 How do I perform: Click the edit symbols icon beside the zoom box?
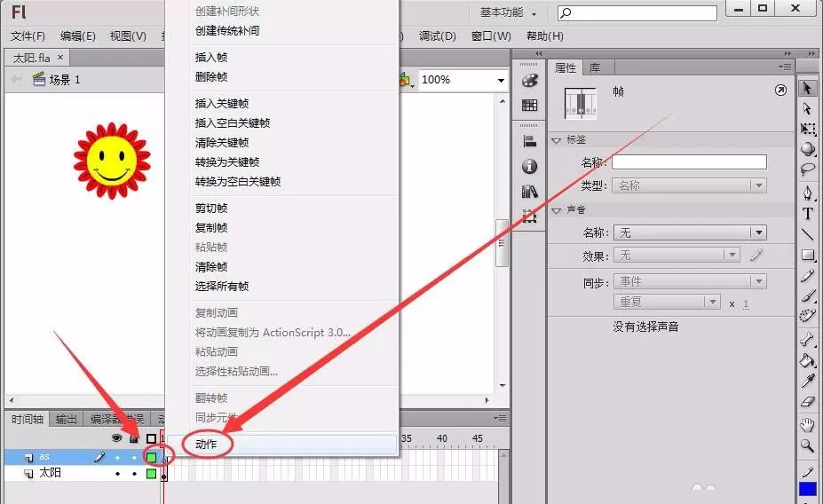[x=404, y=80]
